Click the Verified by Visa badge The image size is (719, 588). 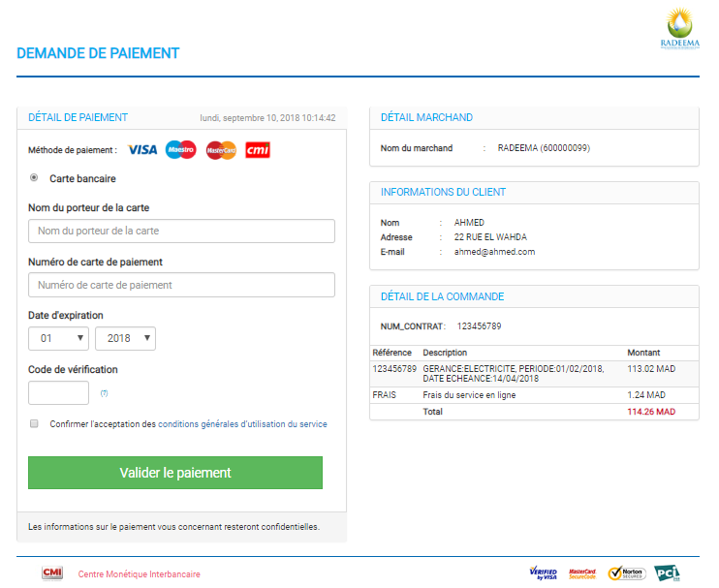tap(543, 573)
